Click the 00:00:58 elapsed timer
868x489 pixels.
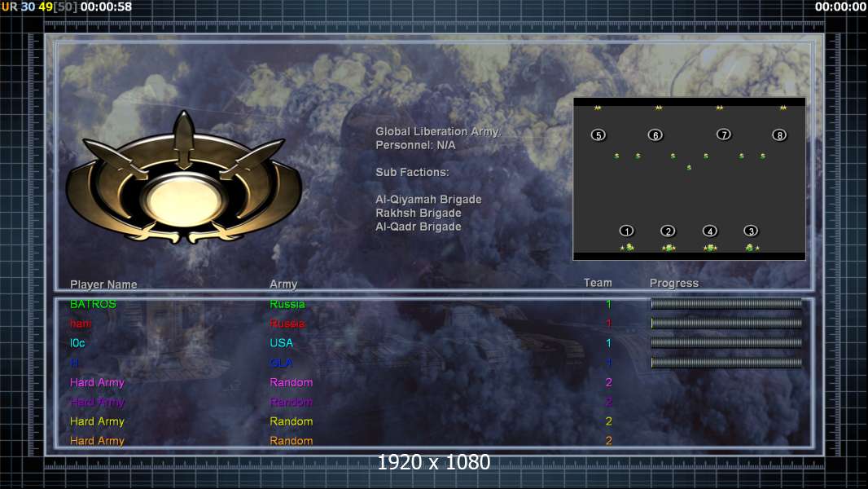coord(107,7)
